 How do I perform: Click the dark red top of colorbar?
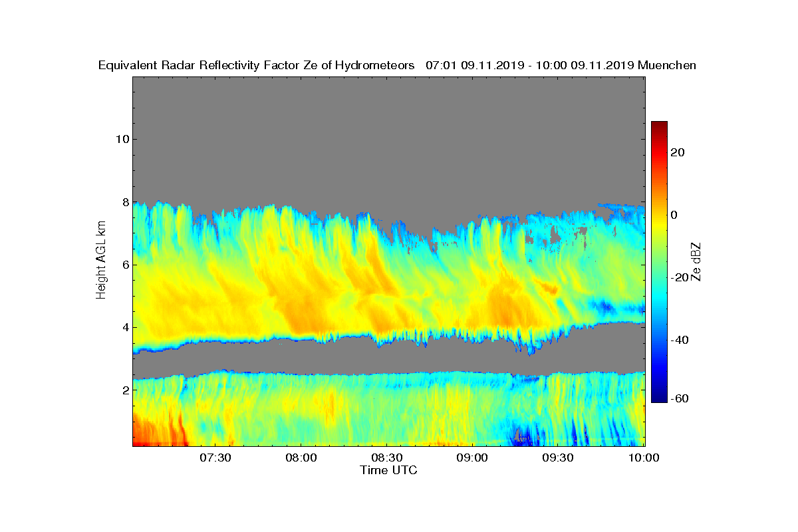click(x=659, y=125)
